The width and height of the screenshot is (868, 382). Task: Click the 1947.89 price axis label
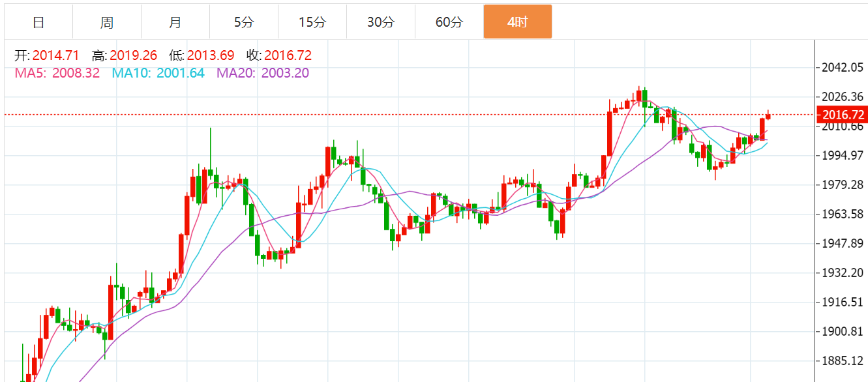click(x=844, y=243)
